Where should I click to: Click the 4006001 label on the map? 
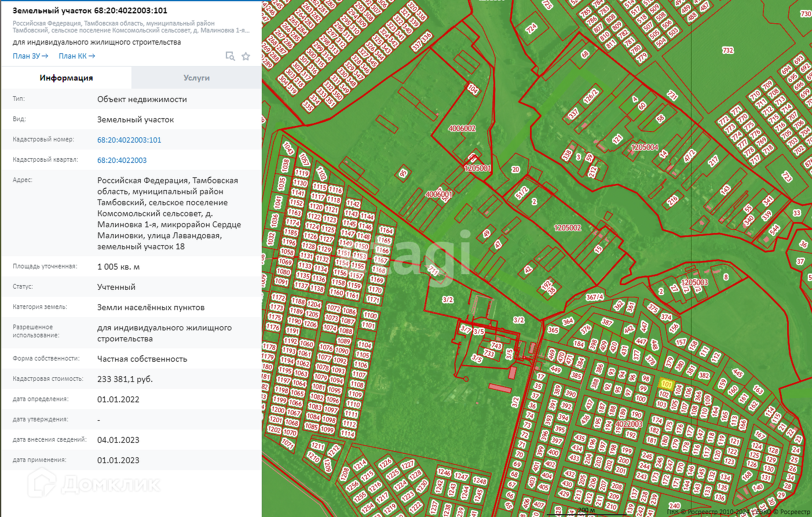click(x=439, y=194)
